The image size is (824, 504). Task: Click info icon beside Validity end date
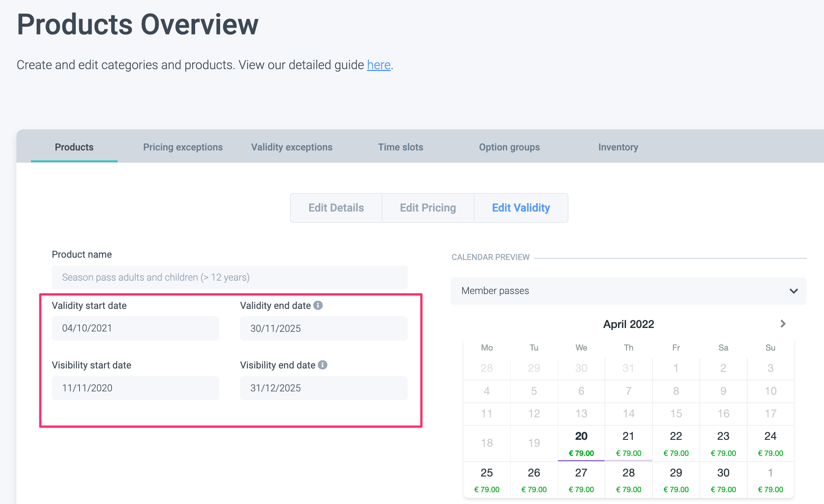(x=318, y=305)
